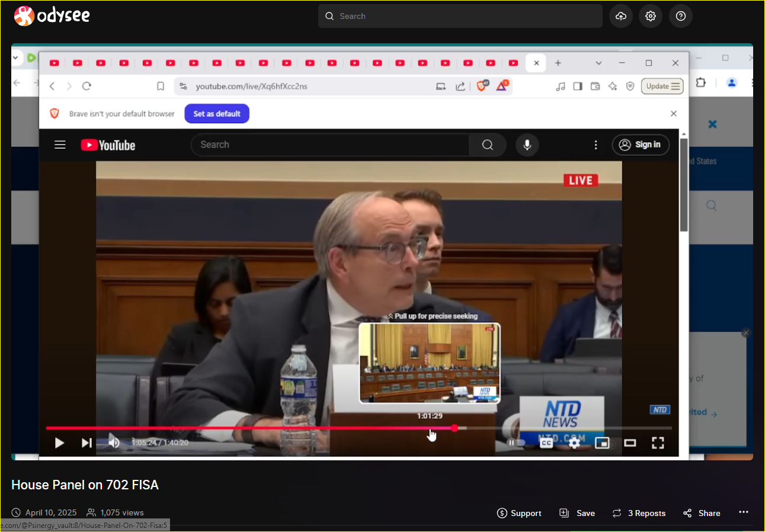The width and height of the screenshot is (765, 532).
Task: Open YouTube player settings gear
Action: [574, 443]
